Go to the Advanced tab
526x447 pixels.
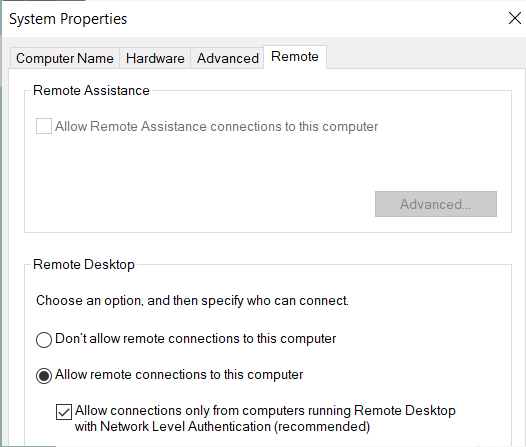[227, 58]
